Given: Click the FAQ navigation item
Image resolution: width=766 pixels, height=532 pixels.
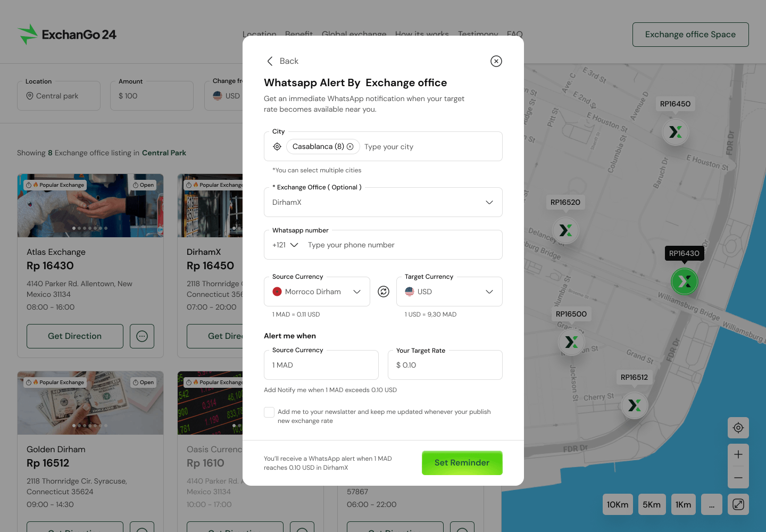Looking at the screenshot, I should (x=514, y=34).
